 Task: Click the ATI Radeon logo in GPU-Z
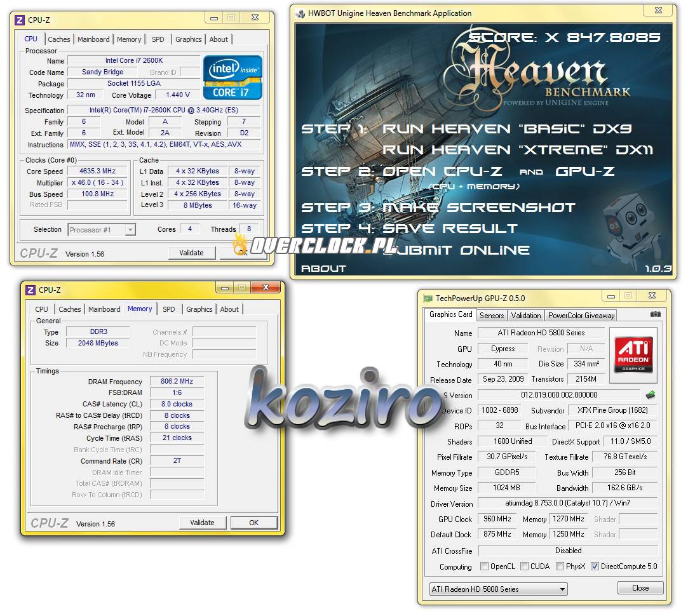[633, 356]
